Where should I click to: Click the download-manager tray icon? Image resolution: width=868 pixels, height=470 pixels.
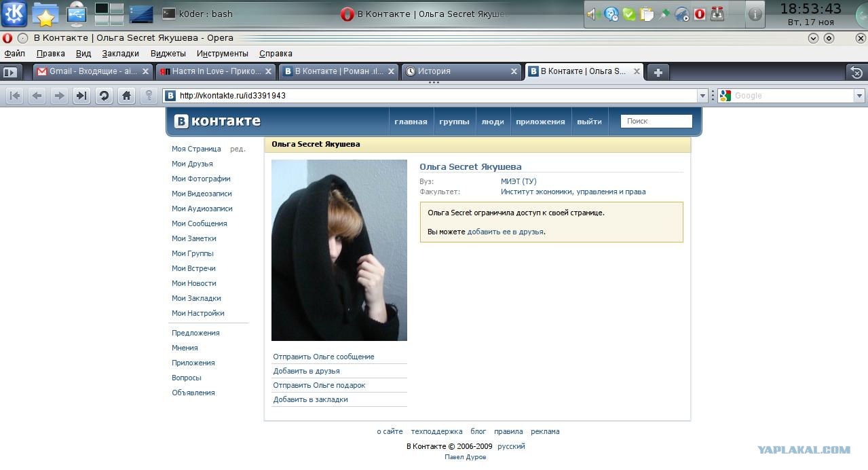point(717,14)
